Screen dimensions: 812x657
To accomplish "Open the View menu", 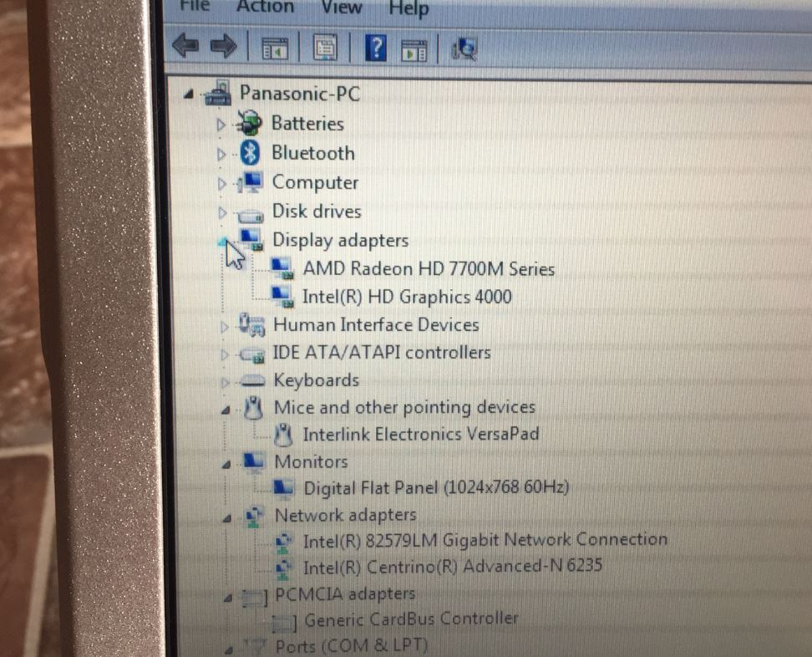I will pos(342,7).
